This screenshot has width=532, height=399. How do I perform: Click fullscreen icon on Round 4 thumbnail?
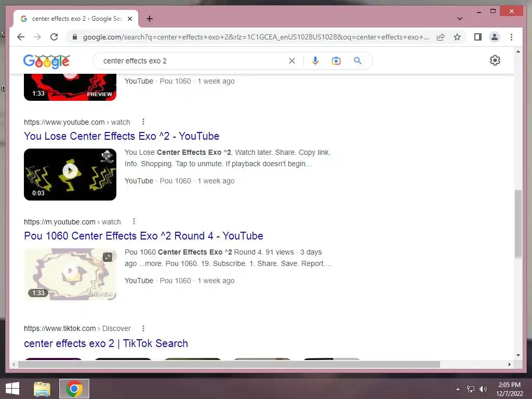click(x=108, y=257)
